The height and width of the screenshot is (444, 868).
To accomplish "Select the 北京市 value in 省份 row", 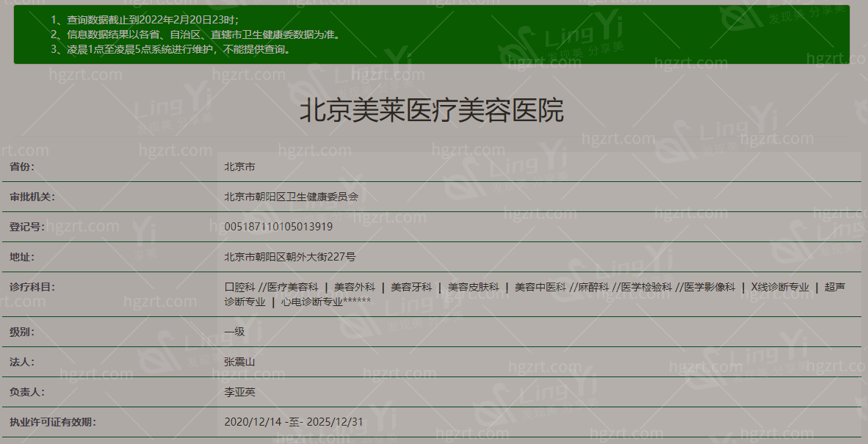I will [239, 167].
